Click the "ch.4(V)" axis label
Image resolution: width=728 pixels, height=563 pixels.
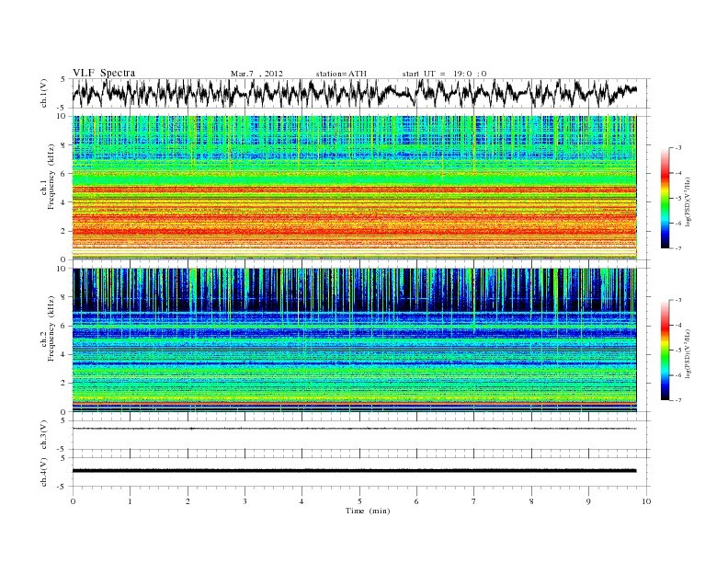click(44, 472)
